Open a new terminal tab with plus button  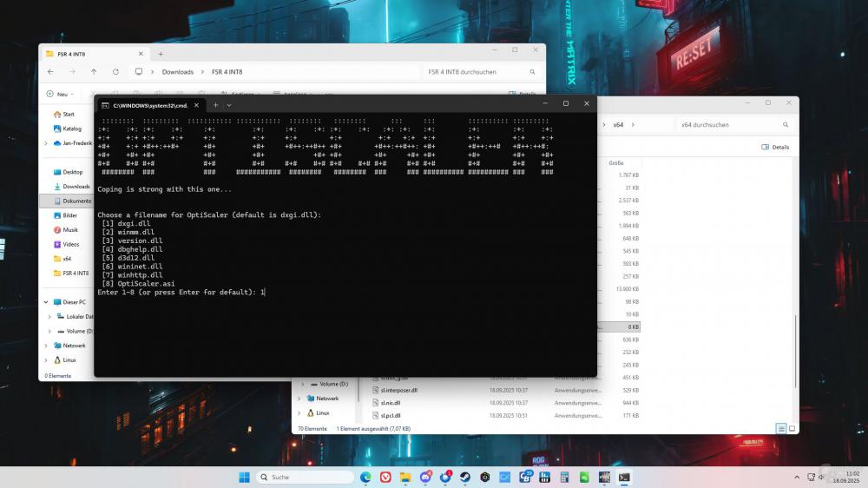click(x=215, y=104)
